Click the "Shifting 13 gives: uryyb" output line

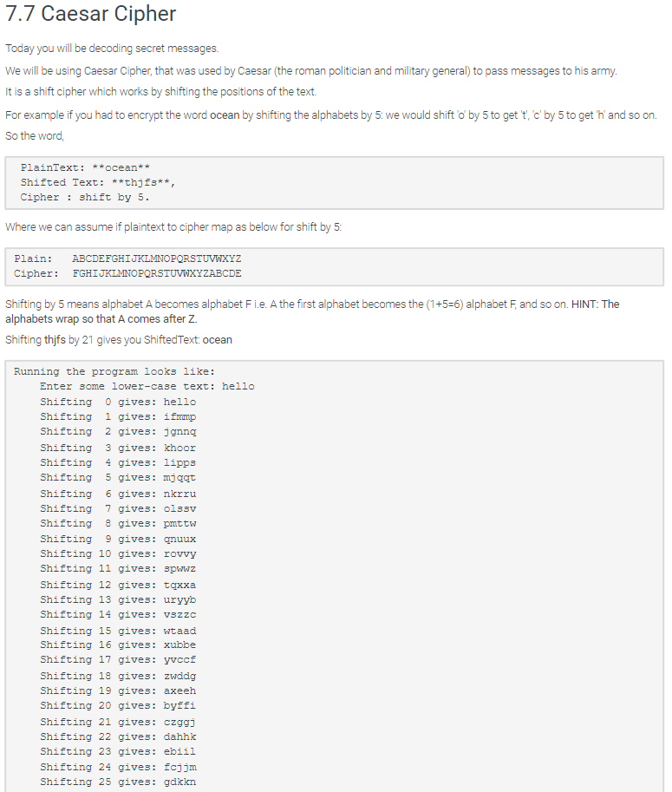118,600
